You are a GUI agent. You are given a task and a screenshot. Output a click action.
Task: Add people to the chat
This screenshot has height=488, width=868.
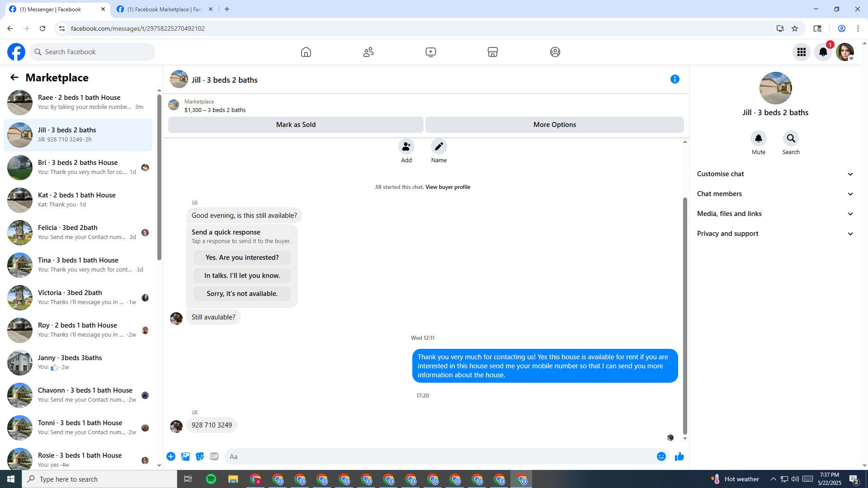pyautogui.click(x=406, y=147)
